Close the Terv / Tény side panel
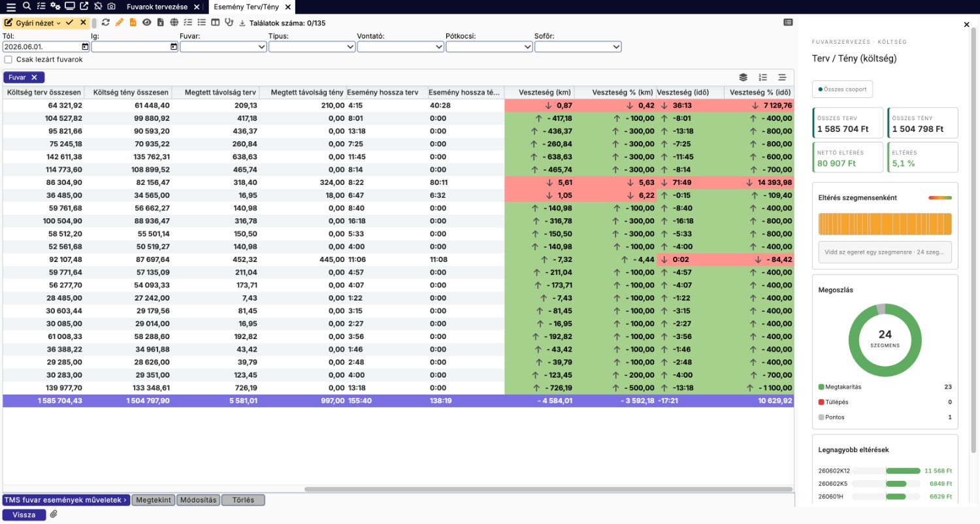Viewport: 980px width, 524px height. [x=967, y=25]
